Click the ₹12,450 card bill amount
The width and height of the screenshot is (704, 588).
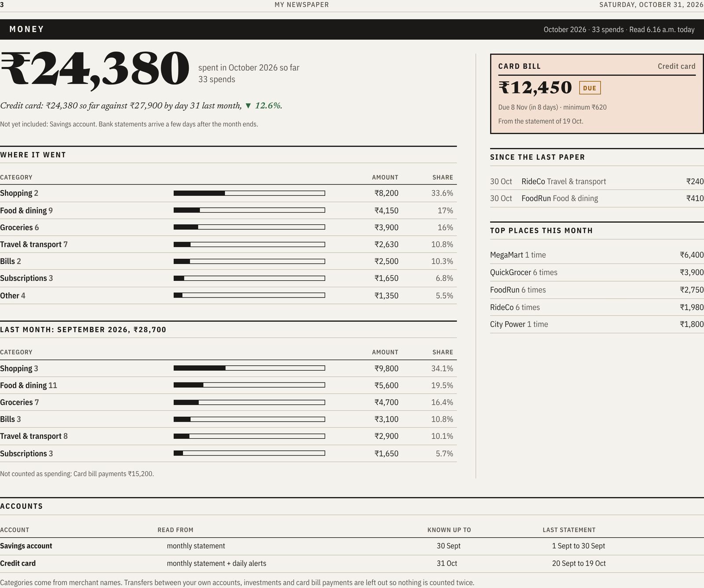coord(535,88)
